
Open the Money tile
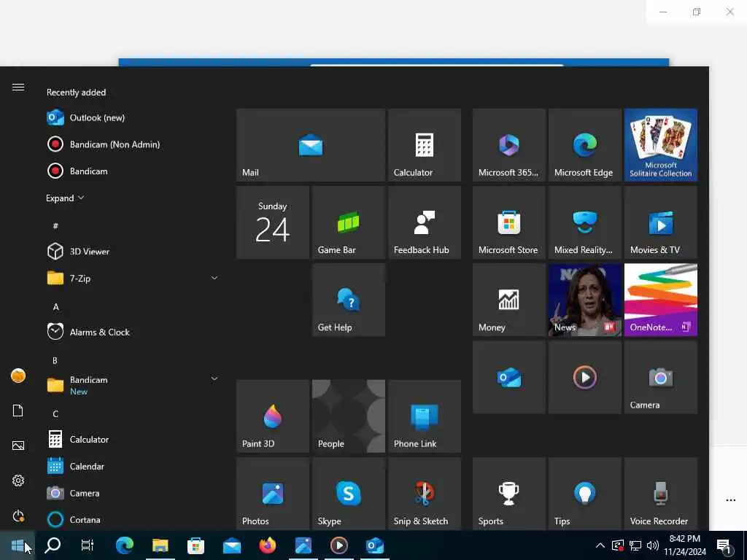pyautogui.click(x=508, y=300)
